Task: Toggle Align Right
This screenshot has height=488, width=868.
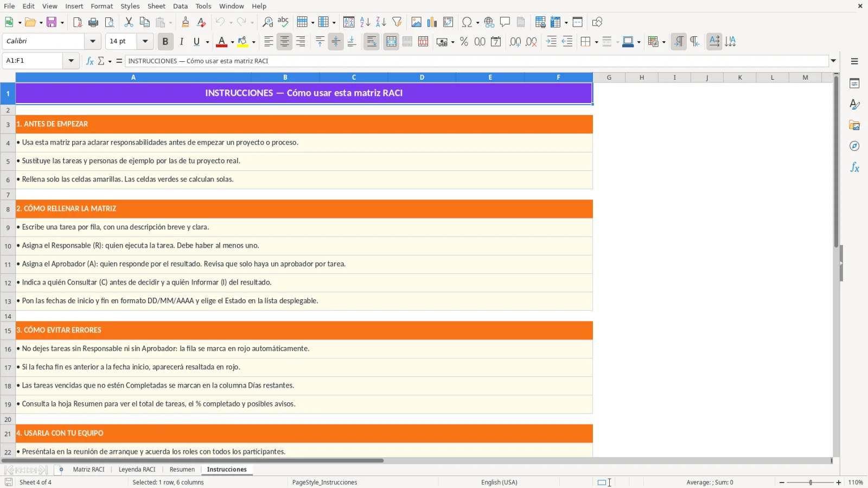Action: coord(300,42)
